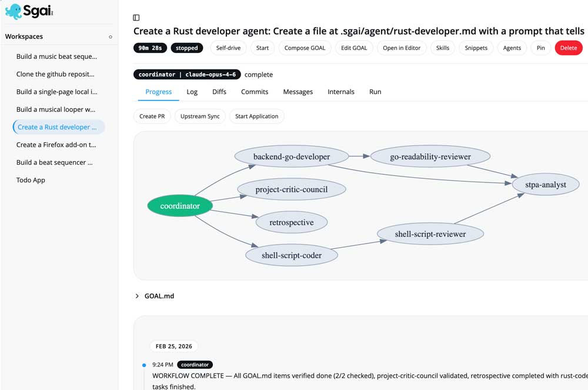The image size is (588, 390).
Task: Click the '90m 28s' timer badge
Action: click(x=150, y=48)
